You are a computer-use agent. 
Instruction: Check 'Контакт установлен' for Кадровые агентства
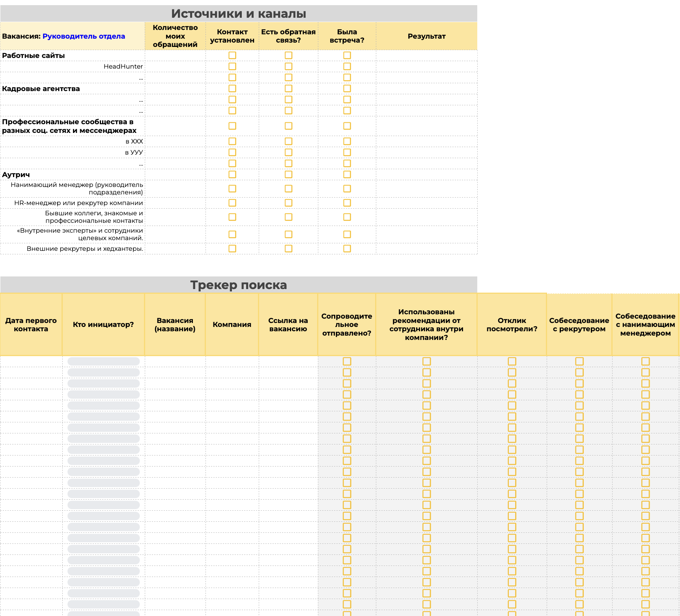coord(232,88)
